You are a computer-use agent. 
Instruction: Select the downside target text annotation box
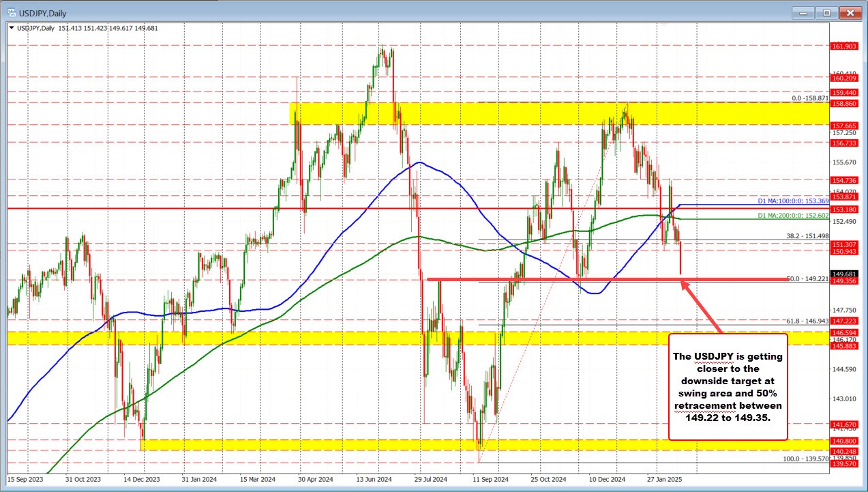coord(728,387)
